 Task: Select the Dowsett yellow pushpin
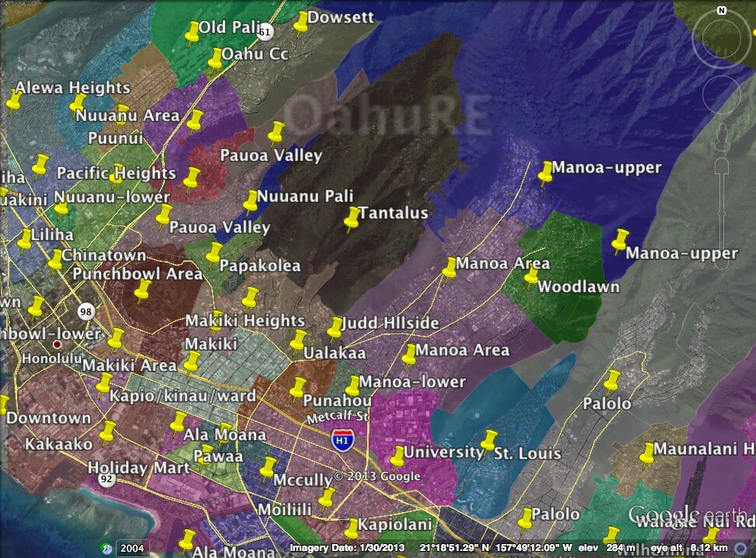pyautogui.click(x=301, y=23)
